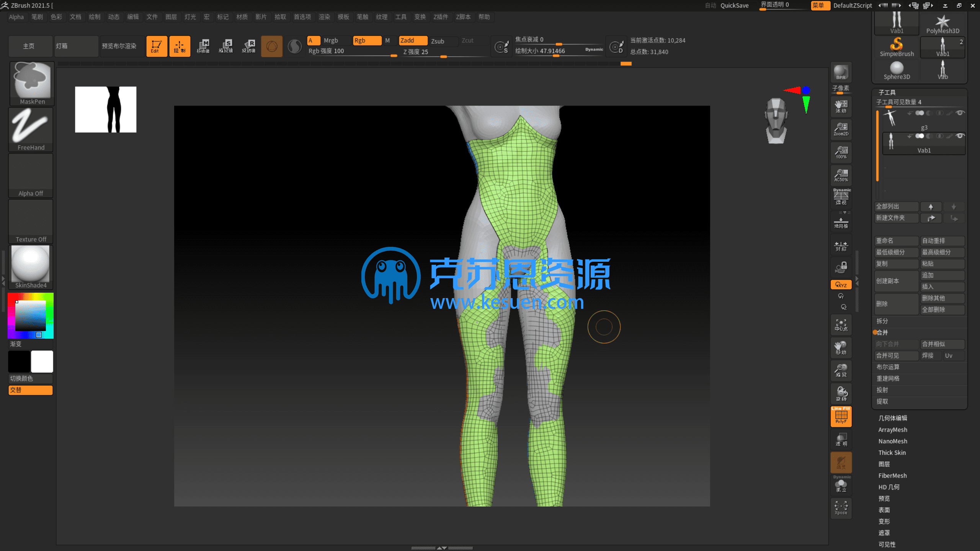Expand the FiberMesh section
This screenshot has width=980, height=551.
892,475
